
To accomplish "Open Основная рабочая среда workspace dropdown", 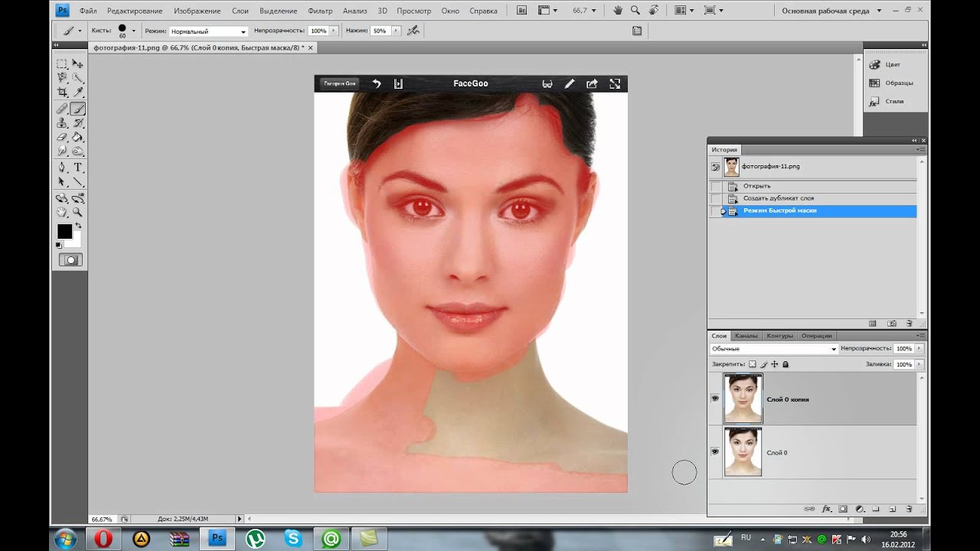I will (x=831, y=11).
